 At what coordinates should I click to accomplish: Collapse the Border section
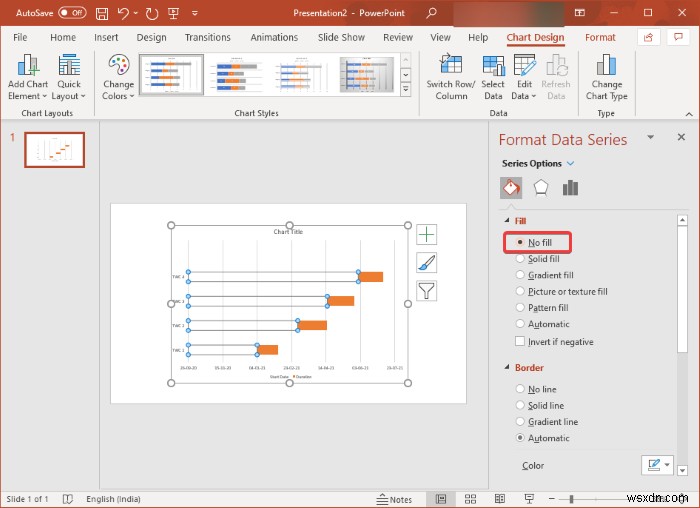coord(507,367)
